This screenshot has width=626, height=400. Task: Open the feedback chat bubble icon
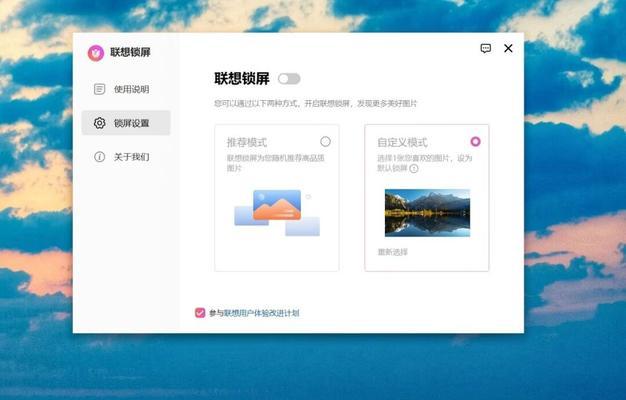pyautogui.click(x=485, y=49)
